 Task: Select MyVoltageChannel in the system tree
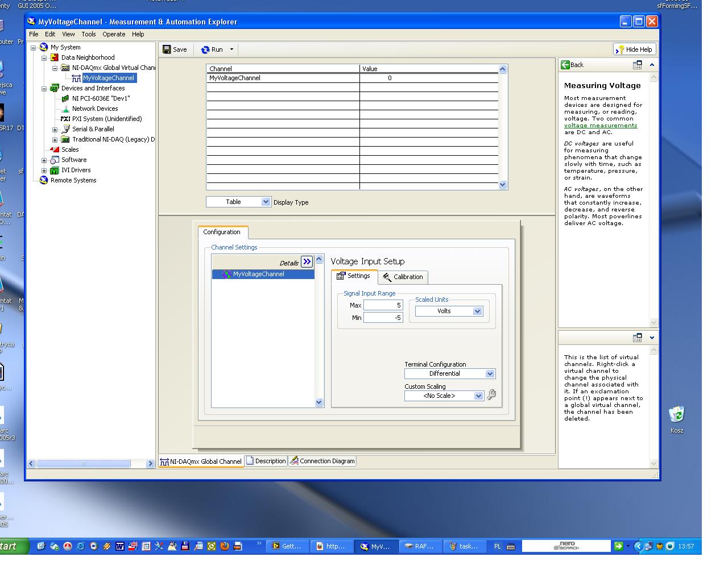[108, 78]
